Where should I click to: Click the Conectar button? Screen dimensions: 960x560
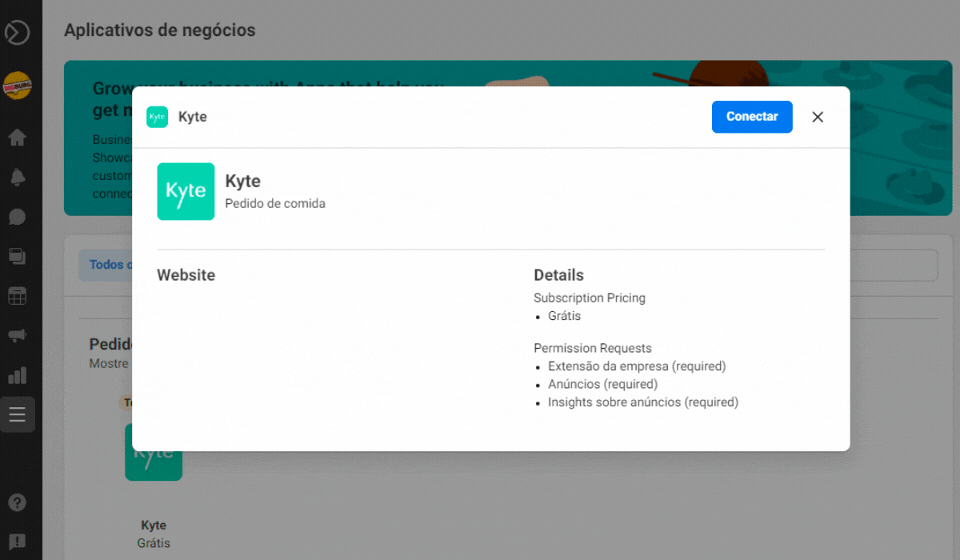point(752,117)
